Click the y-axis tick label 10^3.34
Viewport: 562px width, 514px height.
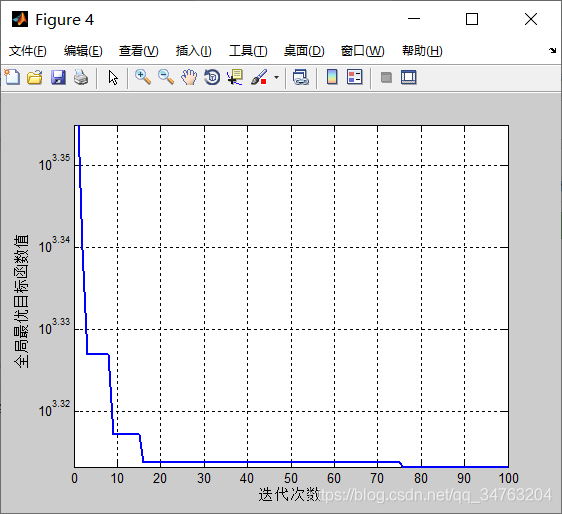tap(54, 244)
